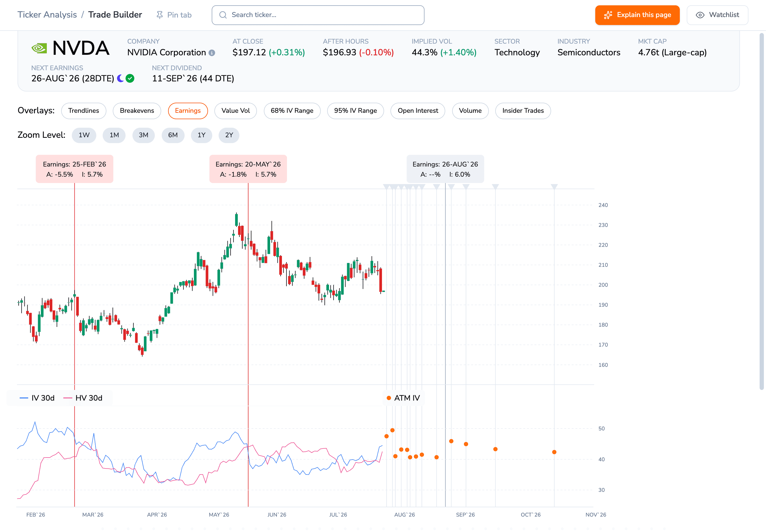Screen dimensions: 766x532
Task: Click the after-hours moon icon near earnings date
Action: point(120,78)
